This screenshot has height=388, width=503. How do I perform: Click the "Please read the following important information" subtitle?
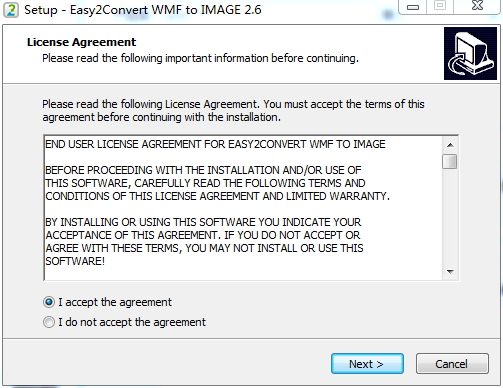pos(200,58)
